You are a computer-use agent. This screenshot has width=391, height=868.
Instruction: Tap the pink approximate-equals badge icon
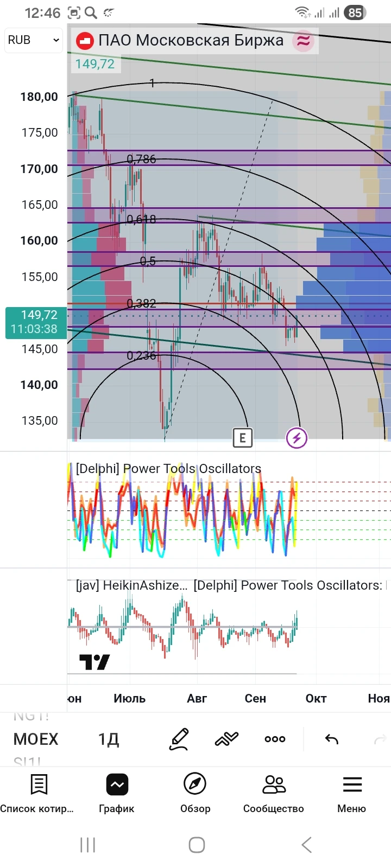coord(304,41)
